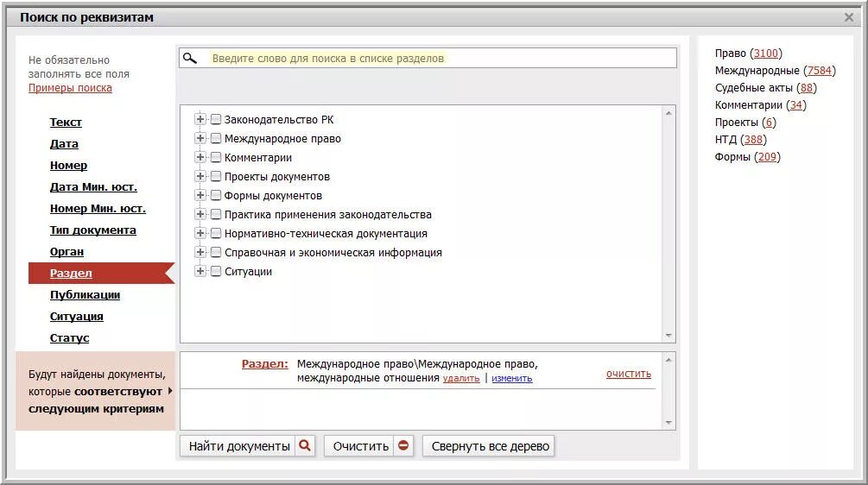The height and width of the screenshot is (485, 868).
Task: Open the Орган criterion
Action: tap(67, 252)
